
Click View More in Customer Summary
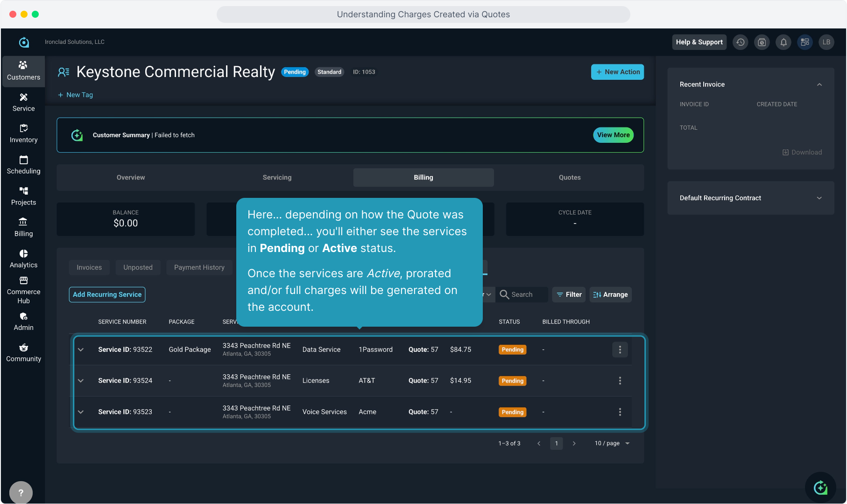pos(614,135)
